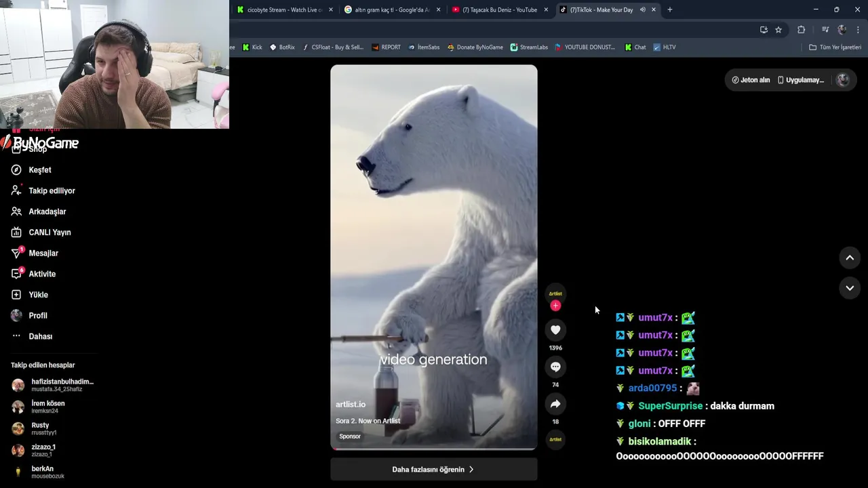Go to previous video with up arrow
The image size is (868, 488).
pos(850,258)
